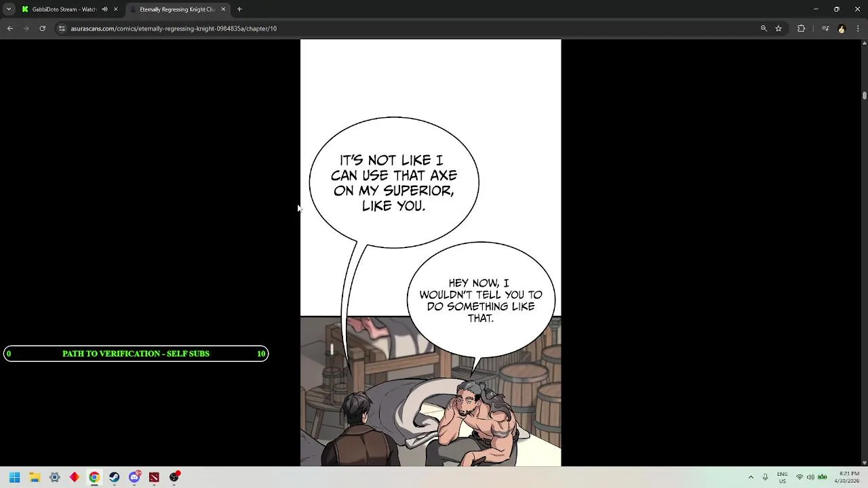Screen dimensions: 868x488
Task: Close the Eternally Regressing Knight tab
Action: (x=223, y=9)
